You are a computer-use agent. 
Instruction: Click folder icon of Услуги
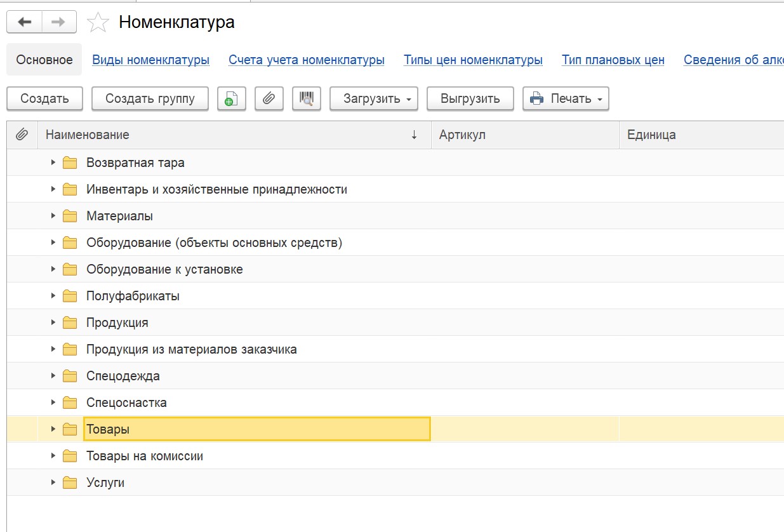point(70,482)
